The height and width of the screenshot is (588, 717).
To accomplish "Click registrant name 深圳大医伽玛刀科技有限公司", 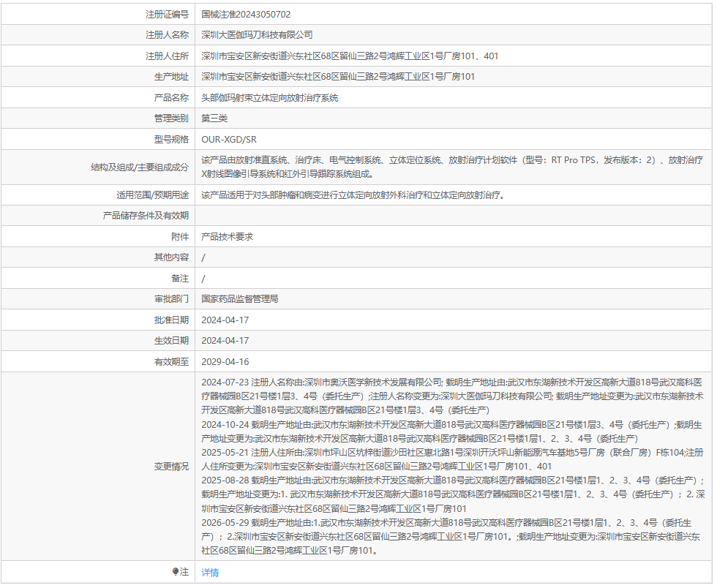I will tap(257, 35).
